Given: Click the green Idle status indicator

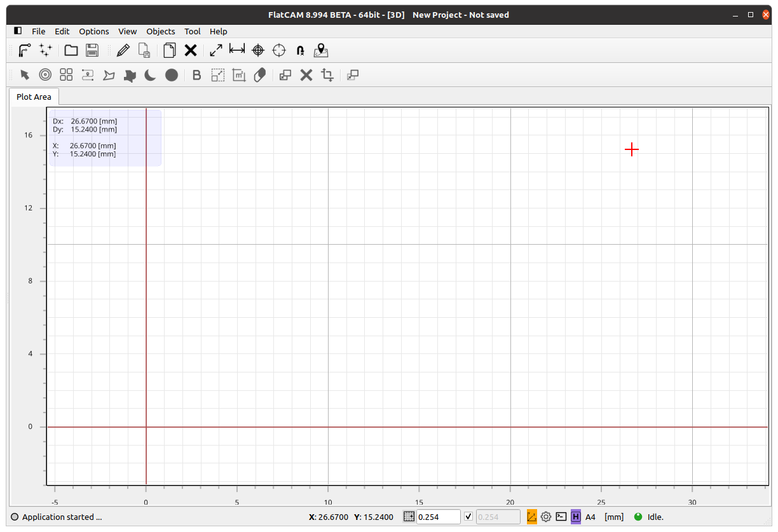Looking at the screenshot, I should (639, 517).
